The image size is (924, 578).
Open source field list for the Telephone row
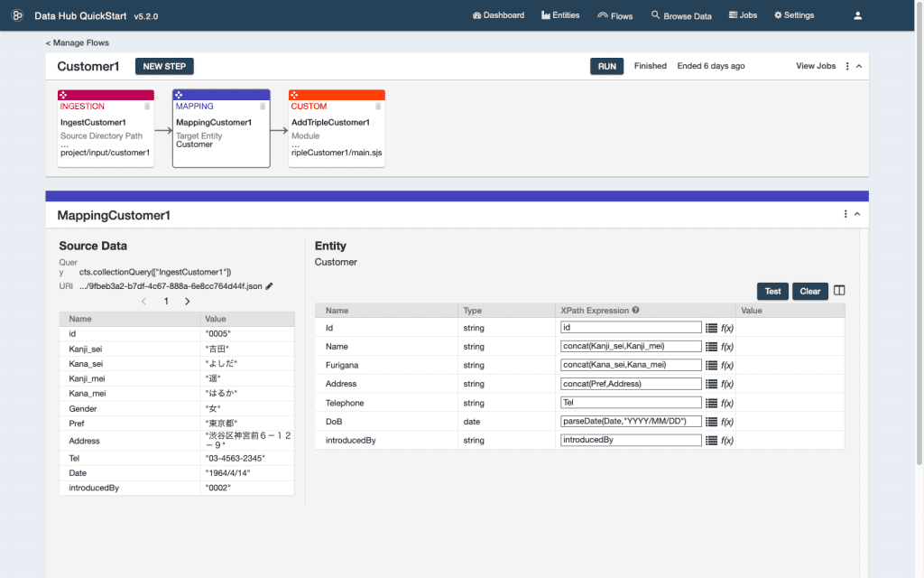coord(711,403)
